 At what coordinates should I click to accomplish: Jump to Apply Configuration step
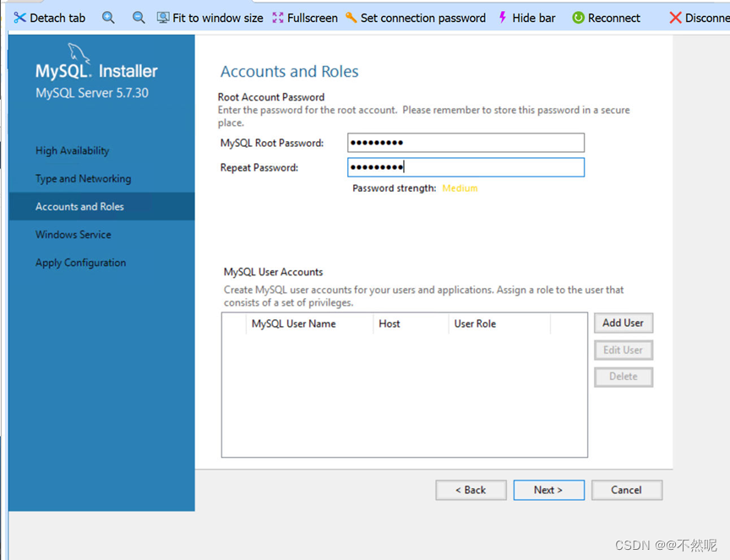(80, 263)
